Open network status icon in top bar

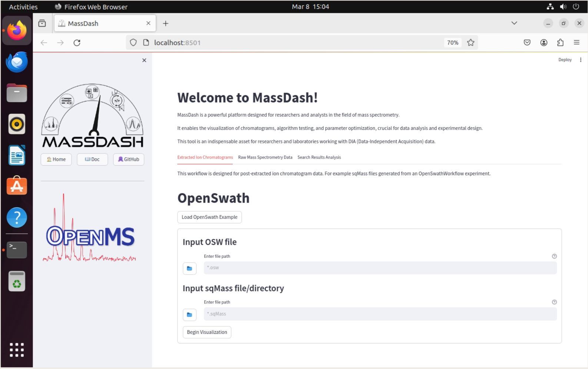click(550, 7)
